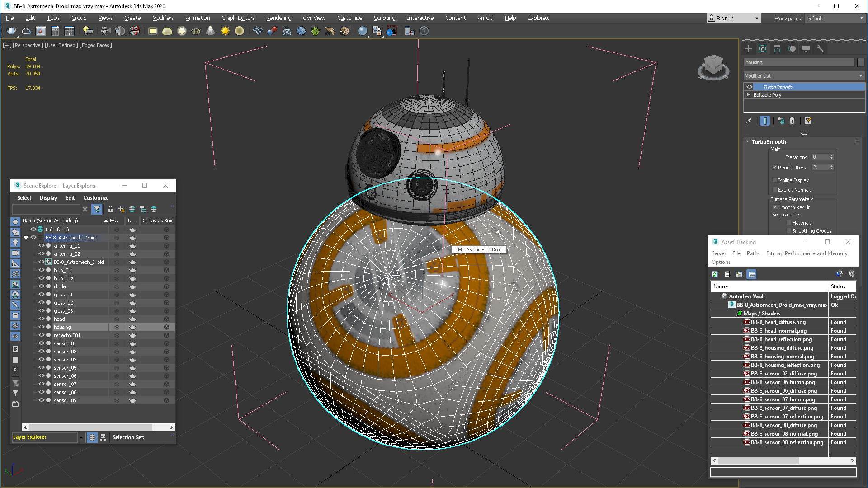Open the Create command panel tab
Viewport: 868px width, 488px height.
click(748, 49)
